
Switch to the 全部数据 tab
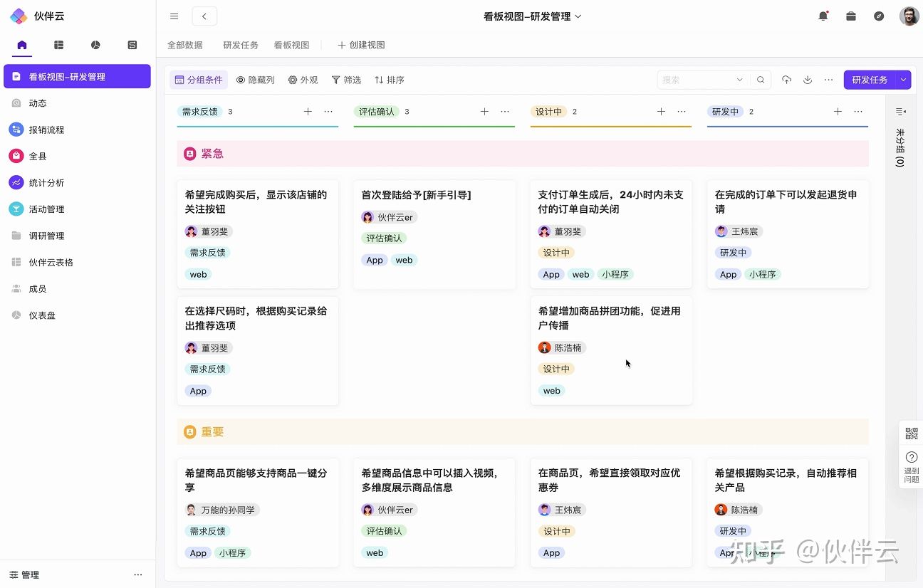[185, 45]
